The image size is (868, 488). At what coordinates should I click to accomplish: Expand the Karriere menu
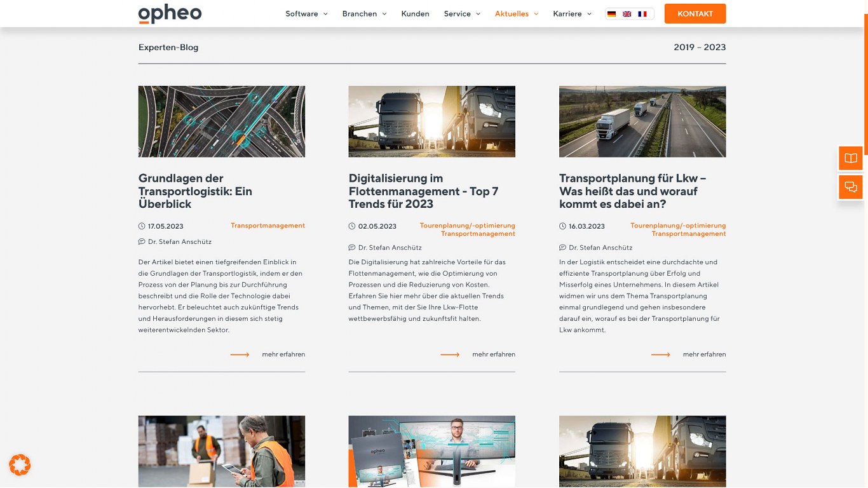572,14
